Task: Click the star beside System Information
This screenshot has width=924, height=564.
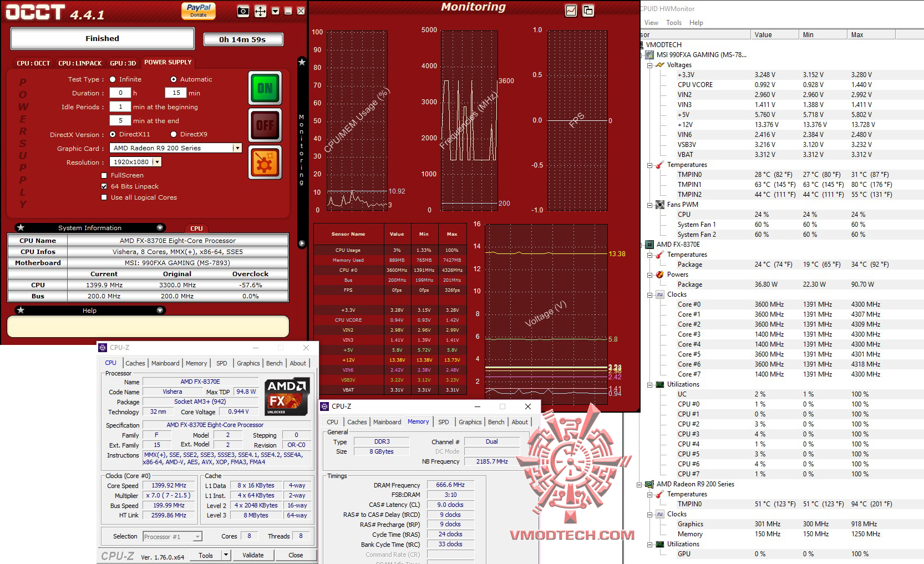Action: [21, 227]
